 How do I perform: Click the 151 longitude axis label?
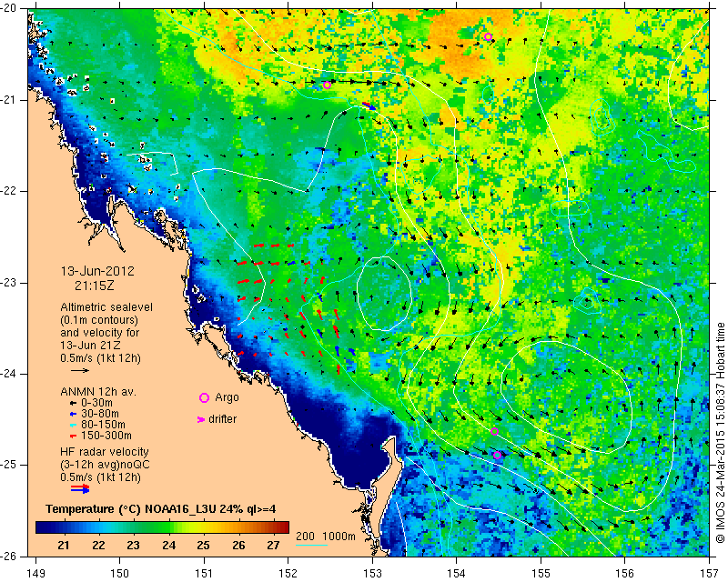(x=204, y=573)
